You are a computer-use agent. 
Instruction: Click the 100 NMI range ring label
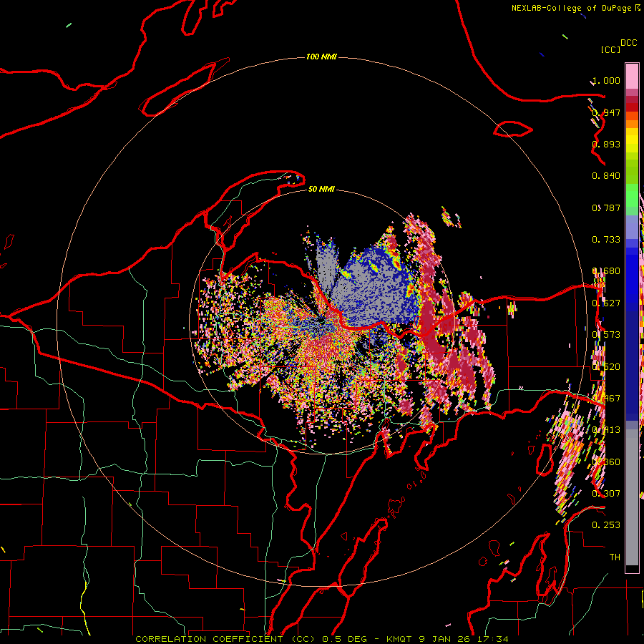[321, 57]
